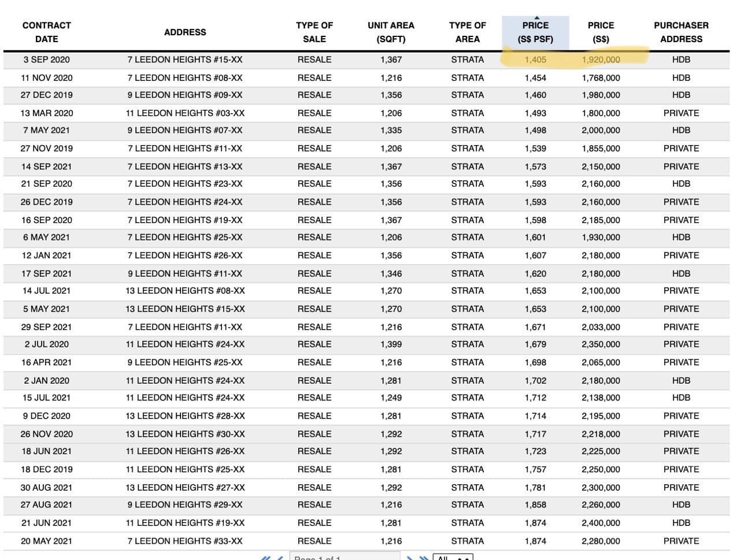The height and width of the screenshot is (560, 740).
Task: Sort by Price (S$) column header
Action: click(x=601, y=32)
